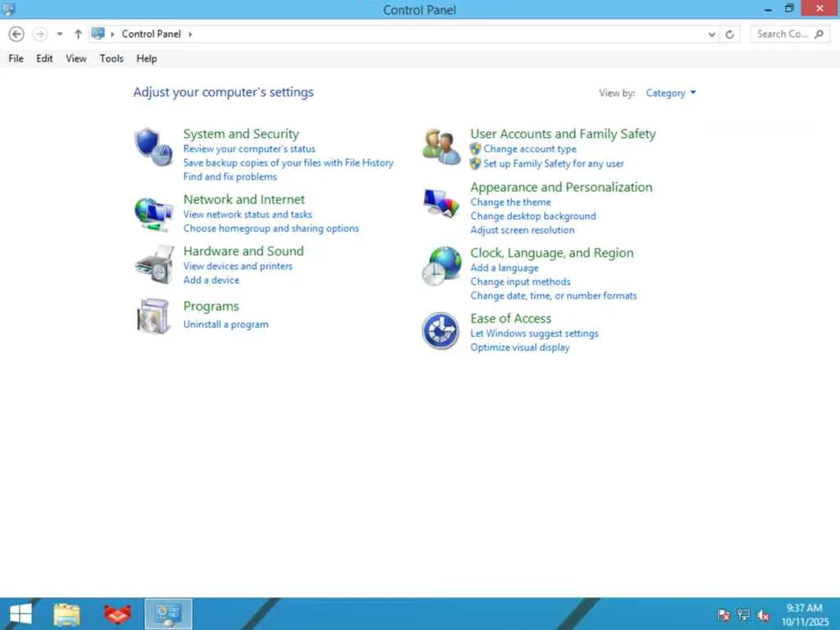
Task: Click Adjust screen resolution
Action: [523, 230]
